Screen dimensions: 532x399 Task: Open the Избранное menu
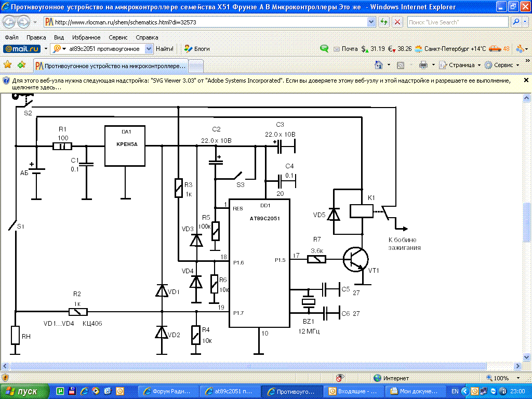click(x=86, y=37)
